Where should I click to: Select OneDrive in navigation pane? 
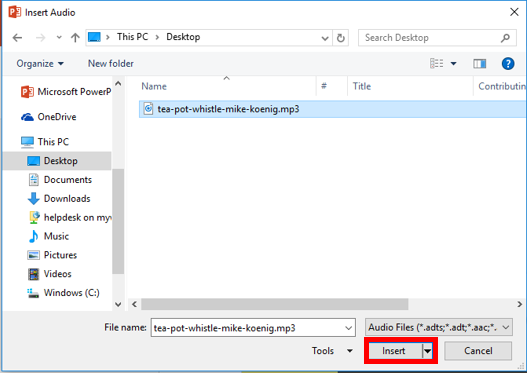(x=49, y=117)
